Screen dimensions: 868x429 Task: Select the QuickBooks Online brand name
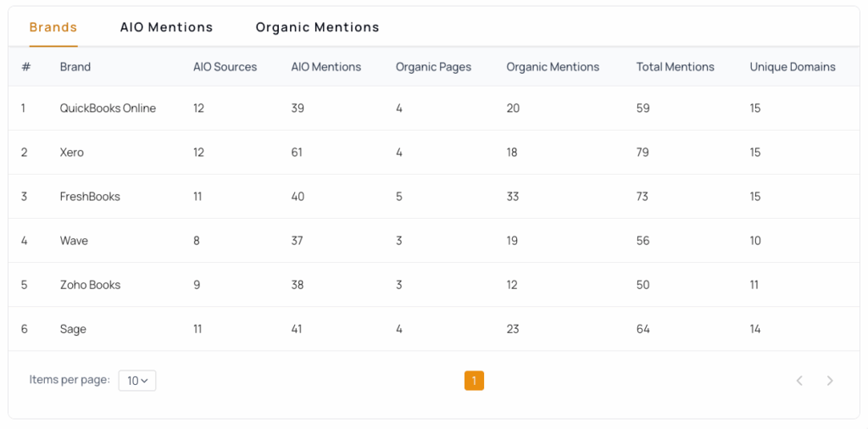108,109
